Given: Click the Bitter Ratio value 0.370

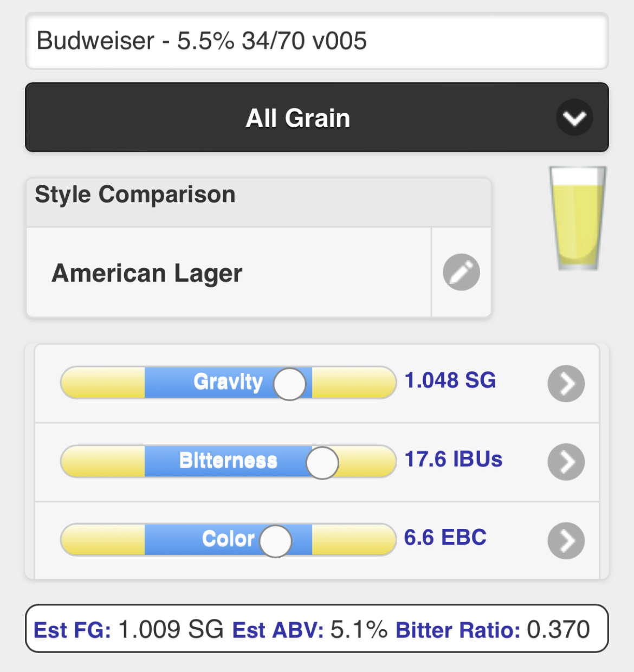Looking at the screenshot, I should coord(559,630).
